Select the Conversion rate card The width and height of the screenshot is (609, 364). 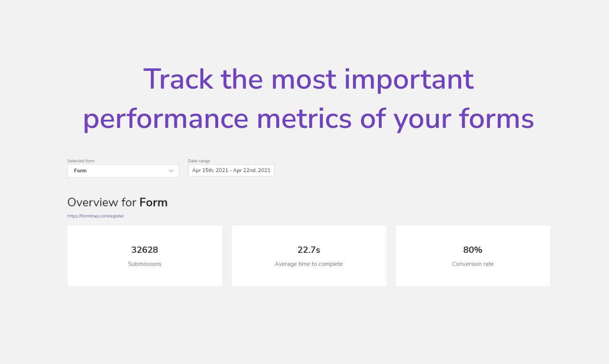[473, 256]
